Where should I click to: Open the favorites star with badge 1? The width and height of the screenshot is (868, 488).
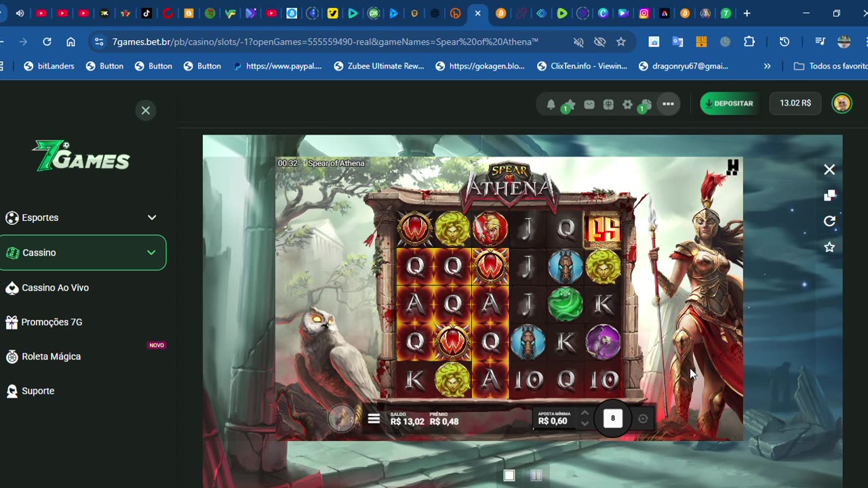[x=568, y=105]
